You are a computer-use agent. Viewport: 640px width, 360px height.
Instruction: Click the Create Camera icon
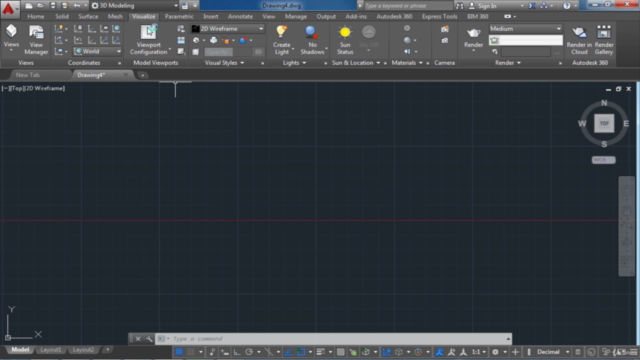click(445, 29)
